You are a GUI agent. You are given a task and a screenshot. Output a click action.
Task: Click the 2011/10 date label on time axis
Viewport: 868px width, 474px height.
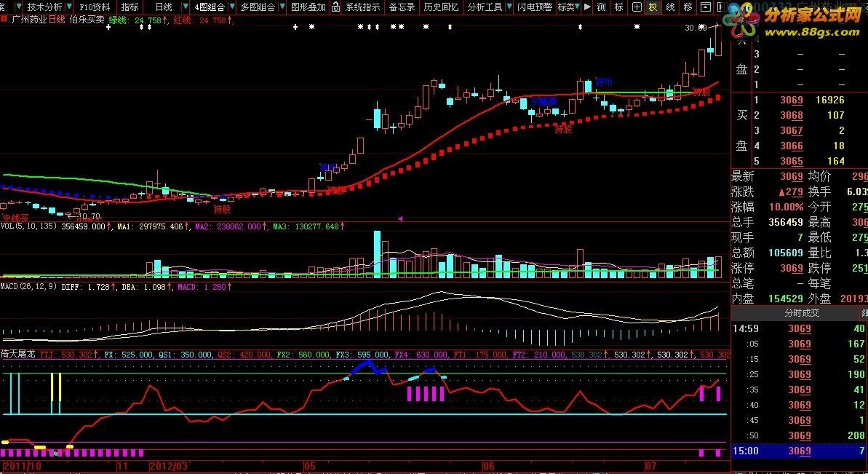tap(21, 466)
